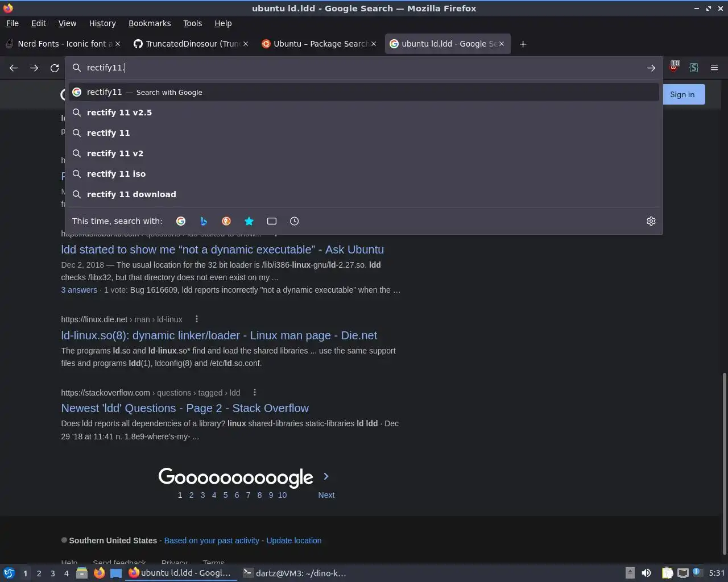
Task: Open the network status tray icon
Action: pyautogui.click(x=683, y=573)
